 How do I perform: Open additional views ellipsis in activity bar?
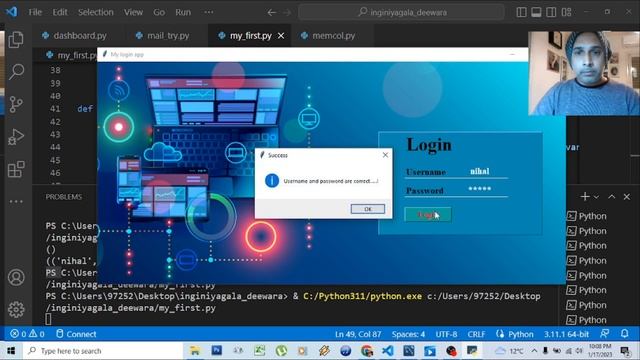[16, 201]
